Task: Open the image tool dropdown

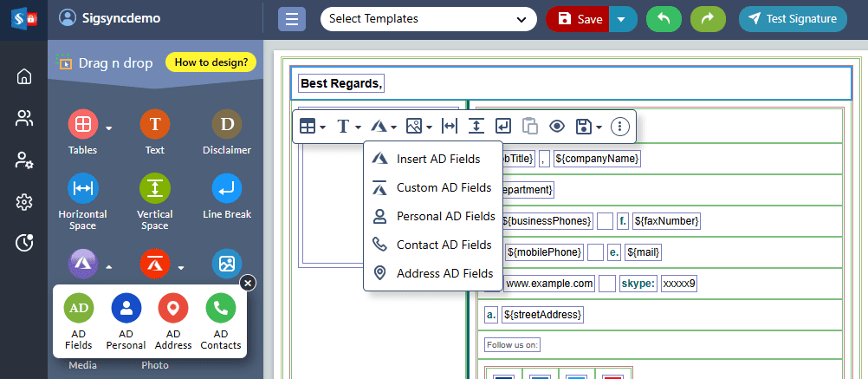Action: point(419,127)
